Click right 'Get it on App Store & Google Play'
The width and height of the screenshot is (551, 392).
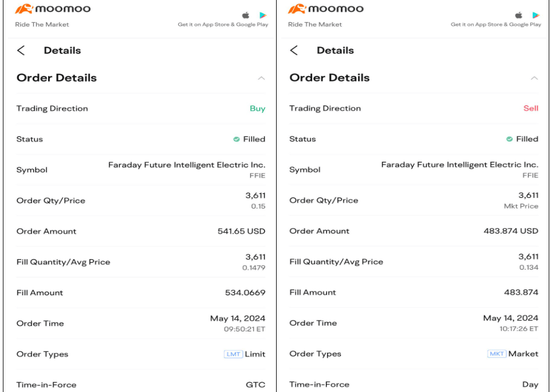point(496,25)
